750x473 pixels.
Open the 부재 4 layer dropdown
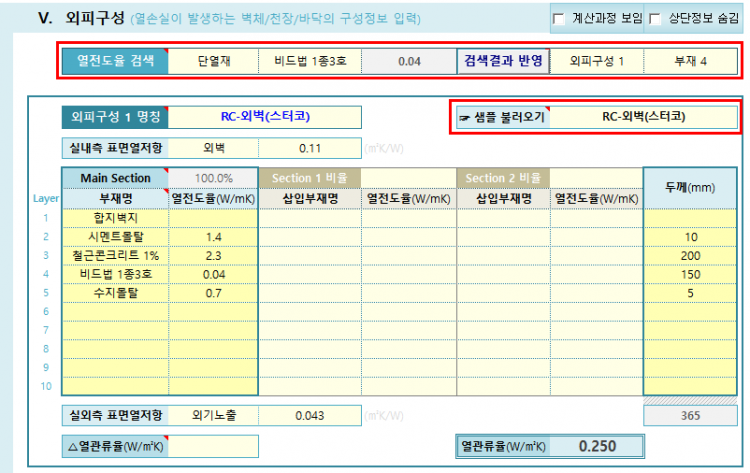tap(689, 61)
